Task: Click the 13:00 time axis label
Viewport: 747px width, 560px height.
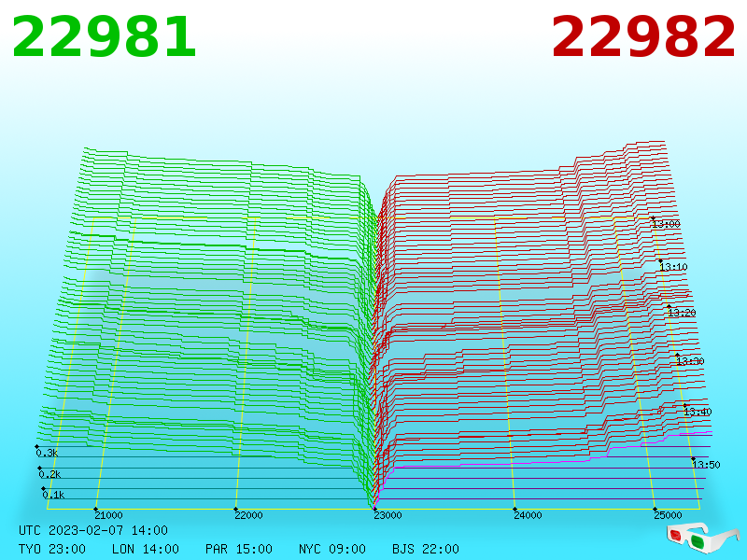Action: (x=666, y=224)
